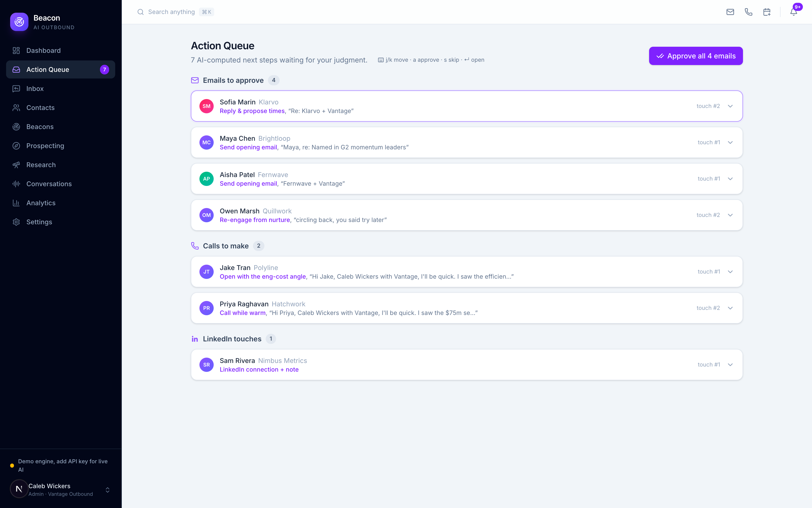812x508 pixels.
Task: Click the 'Hatchwork' company name
Action: pyautogui.click(x=288, y=304)
